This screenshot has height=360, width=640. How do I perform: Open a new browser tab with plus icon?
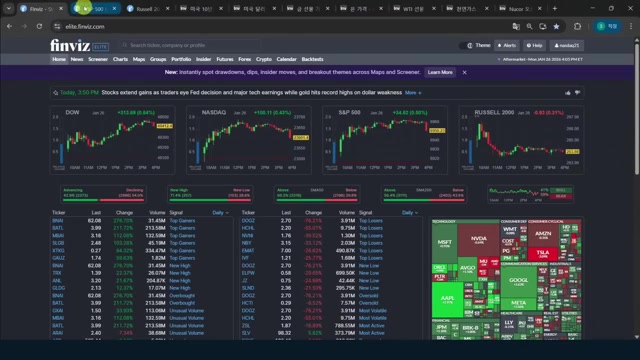tap(555, 8)
